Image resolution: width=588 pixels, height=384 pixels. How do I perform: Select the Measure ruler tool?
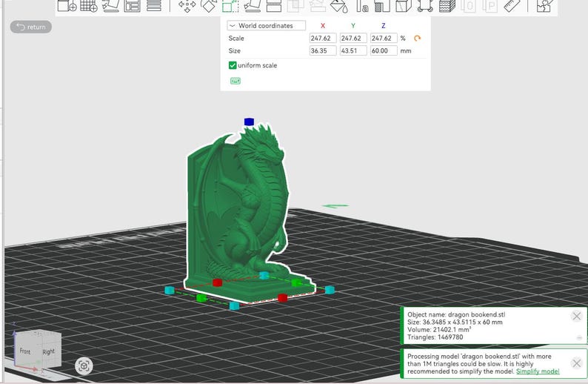pos(512,6)
